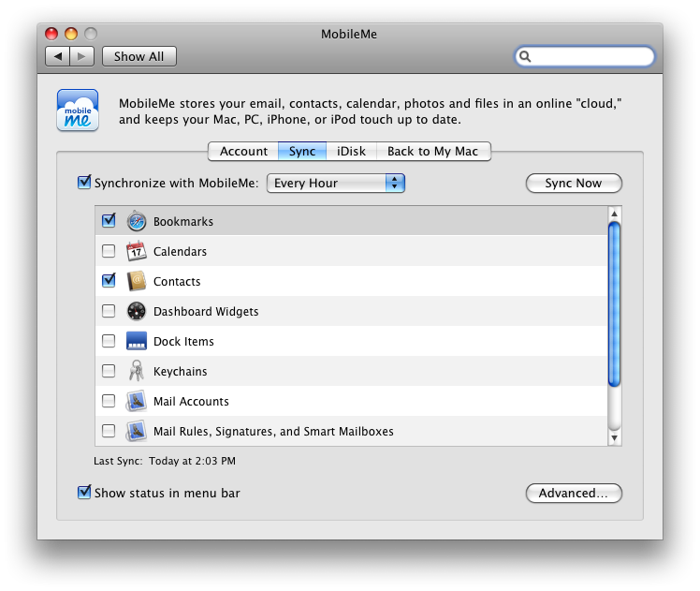Select the Dashboard Widgets row label
The image size is (700, 591).
click(x=206, y=311)
